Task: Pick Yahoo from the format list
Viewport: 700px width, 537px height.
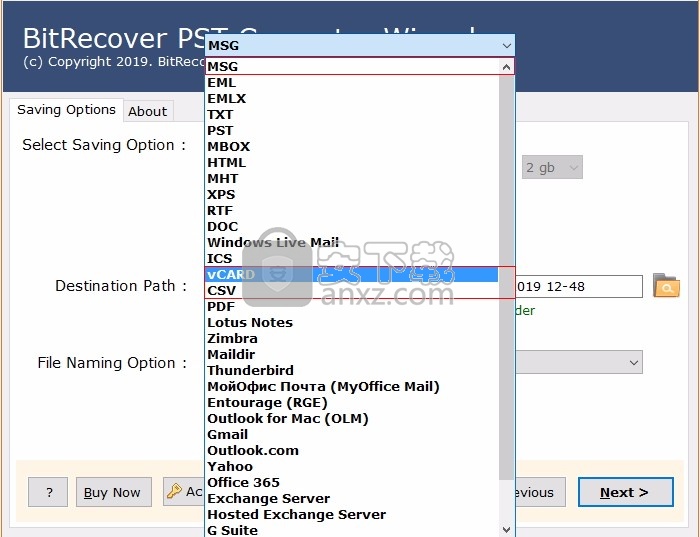Action: [x=352, y=466]
